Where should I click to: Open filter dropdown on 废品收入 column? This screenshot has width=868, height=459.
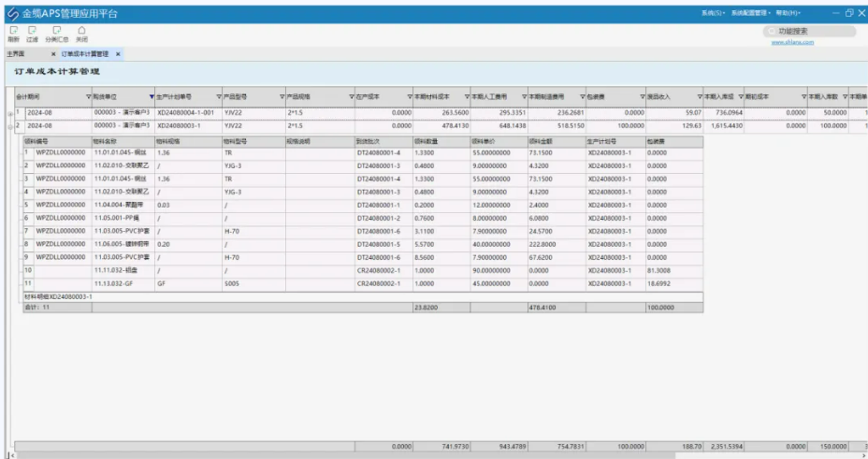[x=700, y=97]
